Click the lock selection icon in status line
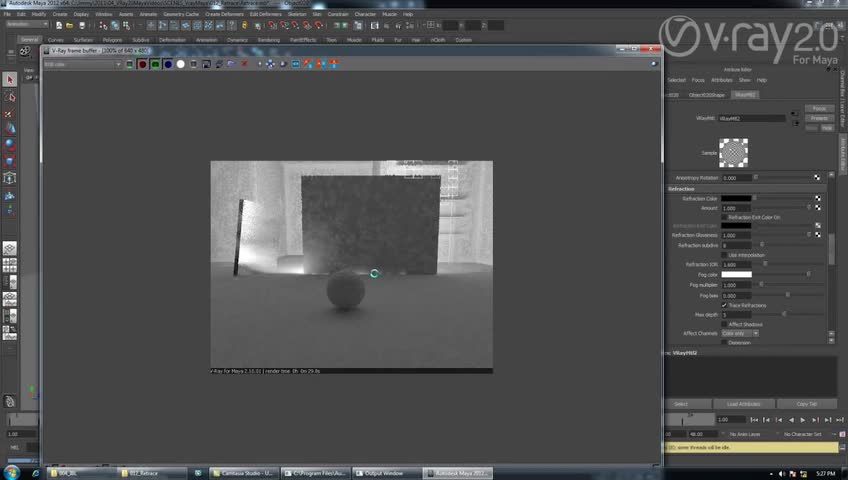The image size is (848, 480). click(244, 25)
